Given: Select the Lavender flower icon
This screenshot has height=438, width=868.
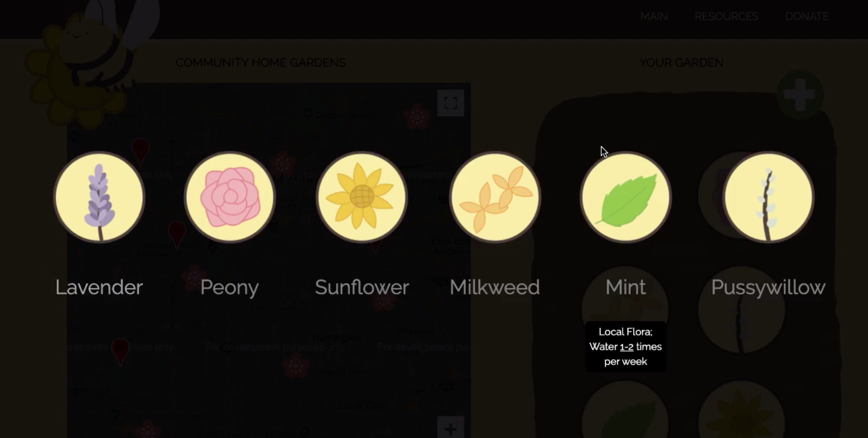Looking at the screenshot, I should pos(99,197).
